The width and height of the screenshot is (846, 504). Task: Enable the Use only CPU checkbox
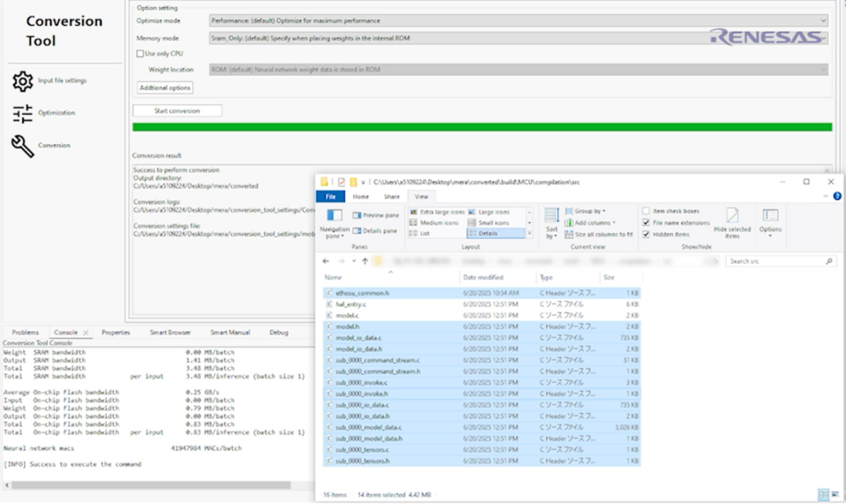point(140,53)
